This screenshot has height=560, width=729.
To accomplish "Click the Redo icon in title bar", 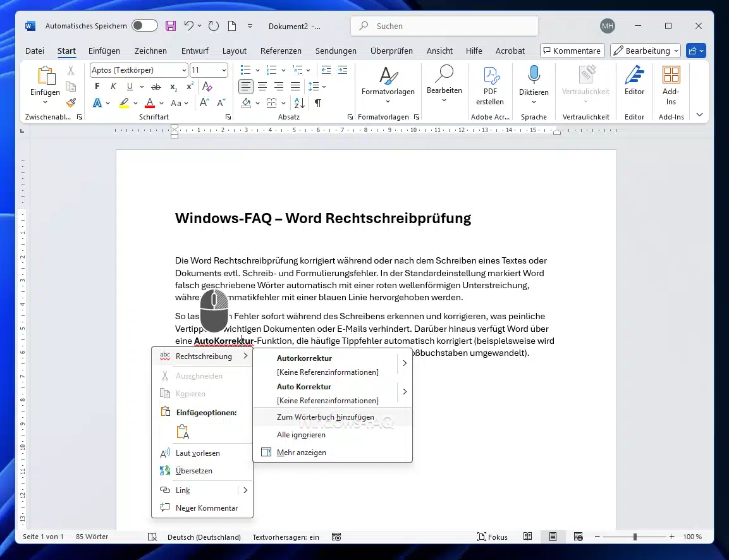I will 214,26.
